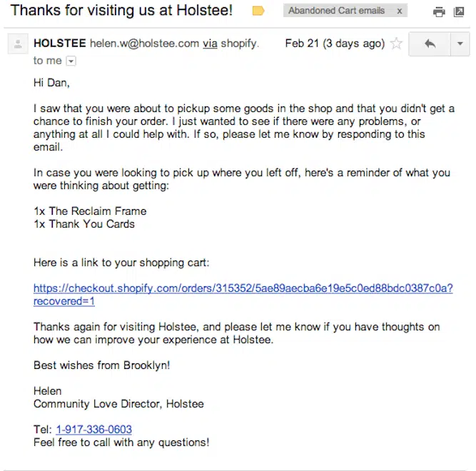Open the more options dropdown beside reply
Viewport: 476px width, 471px height.
coord(460,44)
